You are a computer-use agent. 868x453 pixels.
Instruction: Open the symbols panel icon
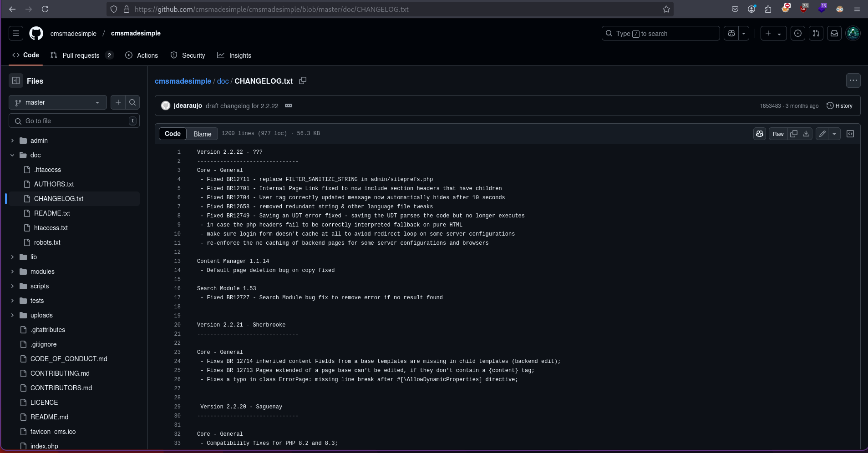pos(850,134)
